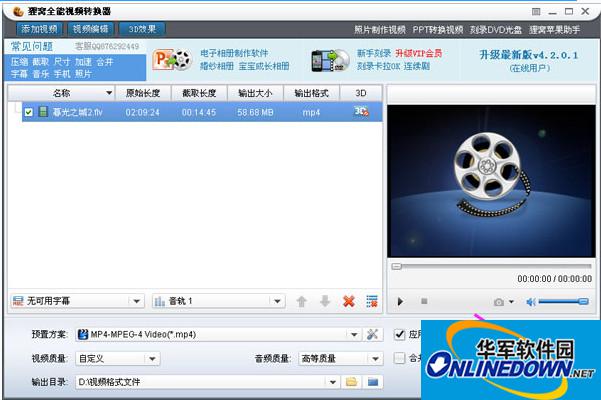Open the 3D效果 button
The height and width of the screenshot is (400, 601).
142,29
